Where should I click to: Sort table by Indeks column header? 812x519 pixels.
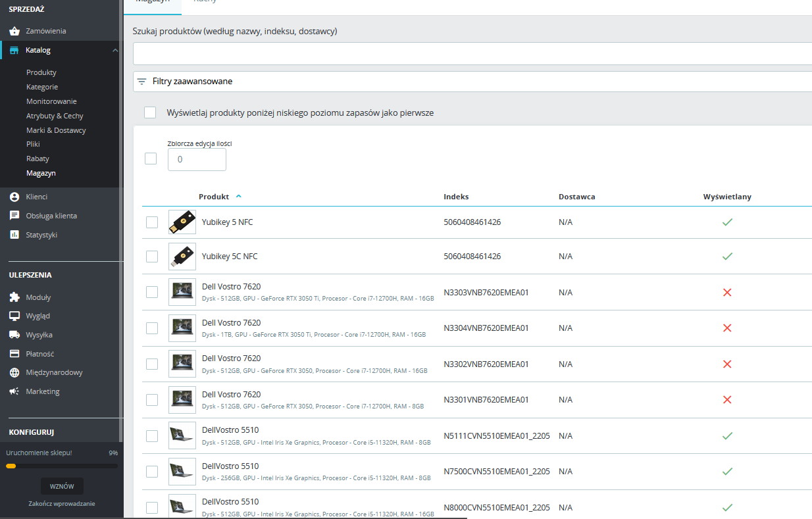[456, 197]
